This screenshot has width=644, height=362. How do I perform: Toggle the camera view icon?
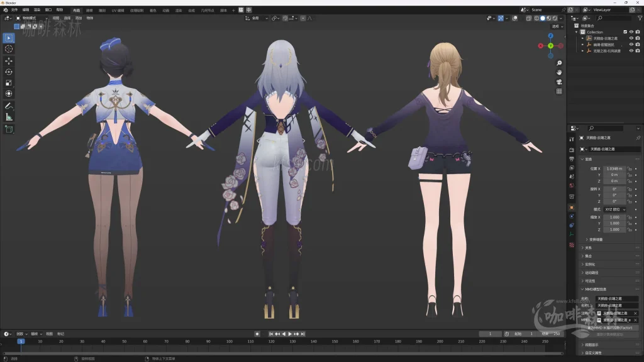559,82
